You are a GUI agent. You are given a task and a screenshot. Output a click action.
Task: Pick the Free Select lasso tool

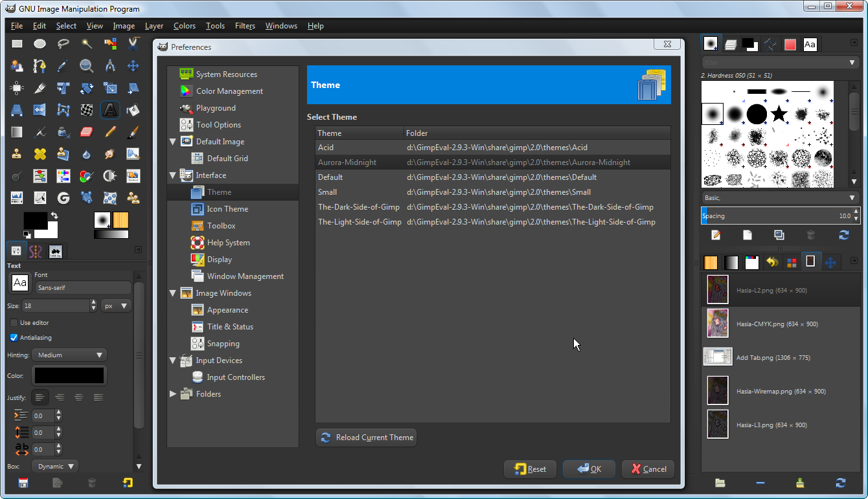tap(63, 44)
